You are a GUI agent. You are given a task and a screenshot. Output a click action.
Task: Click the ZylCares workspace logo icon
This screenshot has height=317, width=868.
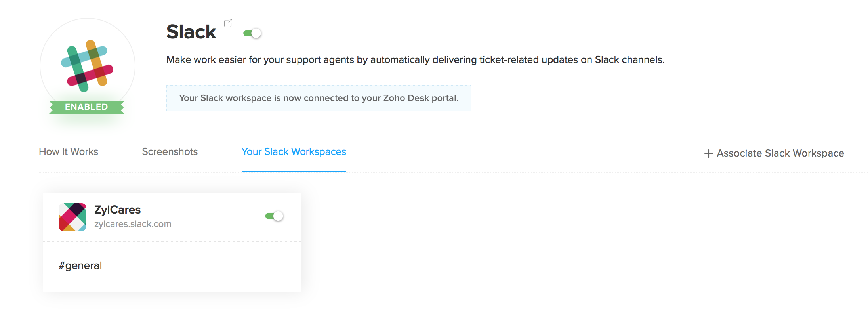pos(72,217)
